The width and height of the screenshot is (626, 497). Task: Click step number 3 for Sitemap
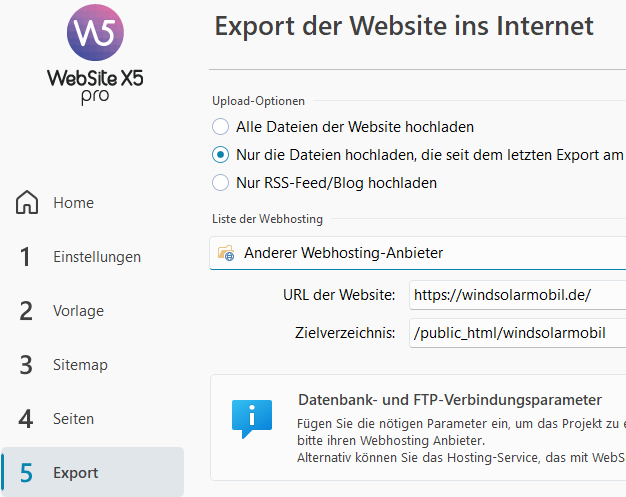click(26, 364)
